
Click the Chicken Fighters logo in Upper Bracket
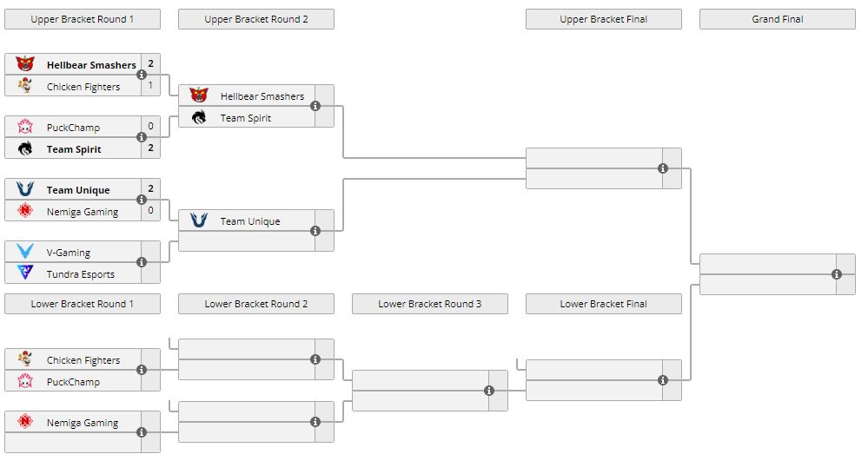25,86
